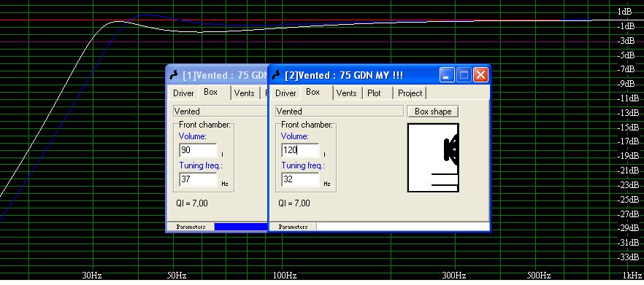Open the Driver tab in window [2]
This screenshot has height=285, width=644.
point(285,93)
